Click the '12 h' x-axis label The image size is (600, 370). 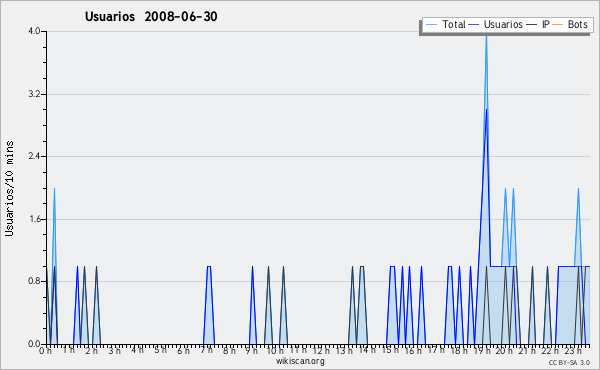[321, 350]
